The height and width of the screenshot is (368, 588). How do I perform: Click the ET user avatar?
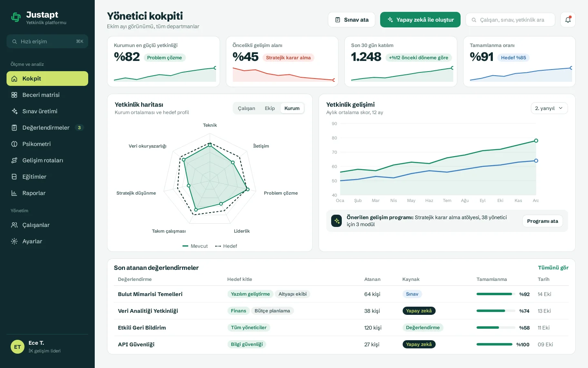tap(18, 347)
